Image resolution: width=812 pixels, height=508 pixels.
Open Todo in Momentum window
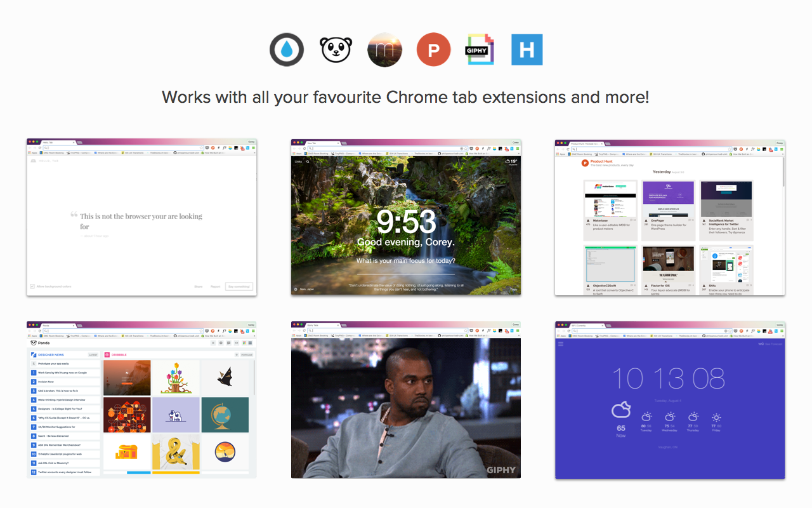(513, 290)
